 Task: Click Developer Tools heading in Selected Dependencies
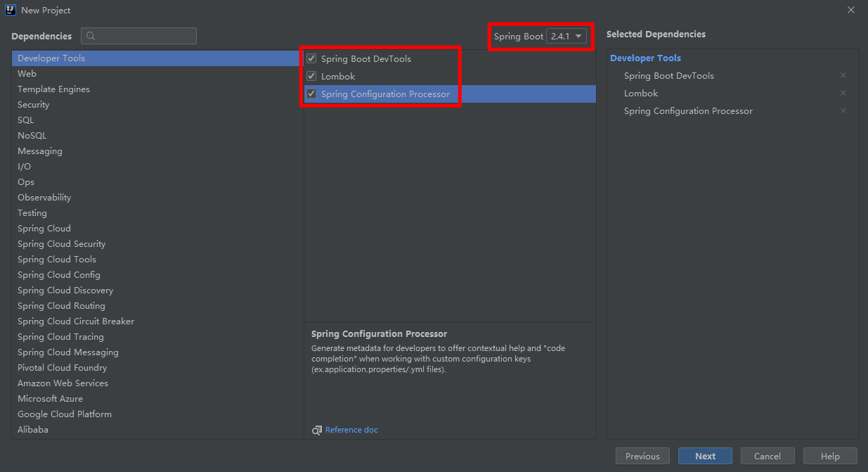coord(645,58)
